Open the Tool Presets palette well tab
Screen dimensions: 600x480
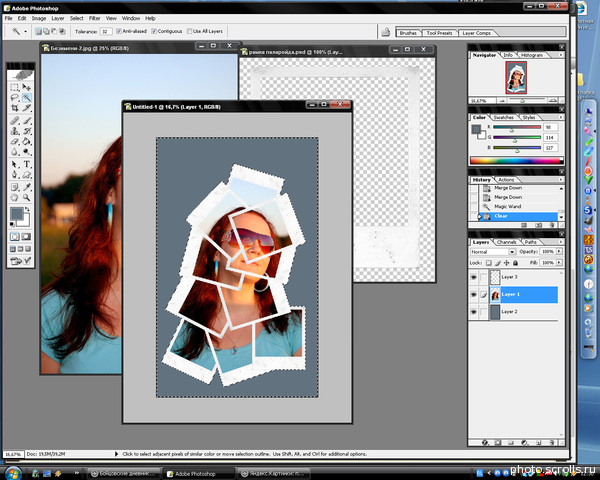point(439,33)
